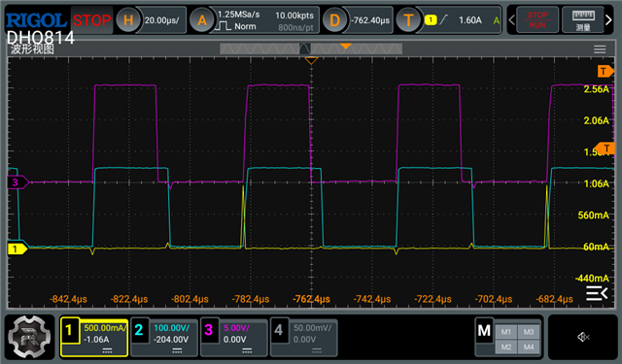Click the -762.4µs center time label
Viewport: 622px width, 364px height.
311,299
